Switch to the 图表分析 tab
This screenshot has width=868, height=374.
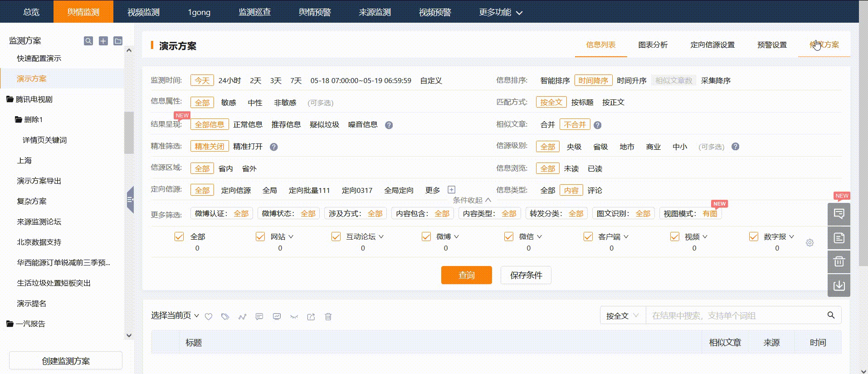point(653,45)
